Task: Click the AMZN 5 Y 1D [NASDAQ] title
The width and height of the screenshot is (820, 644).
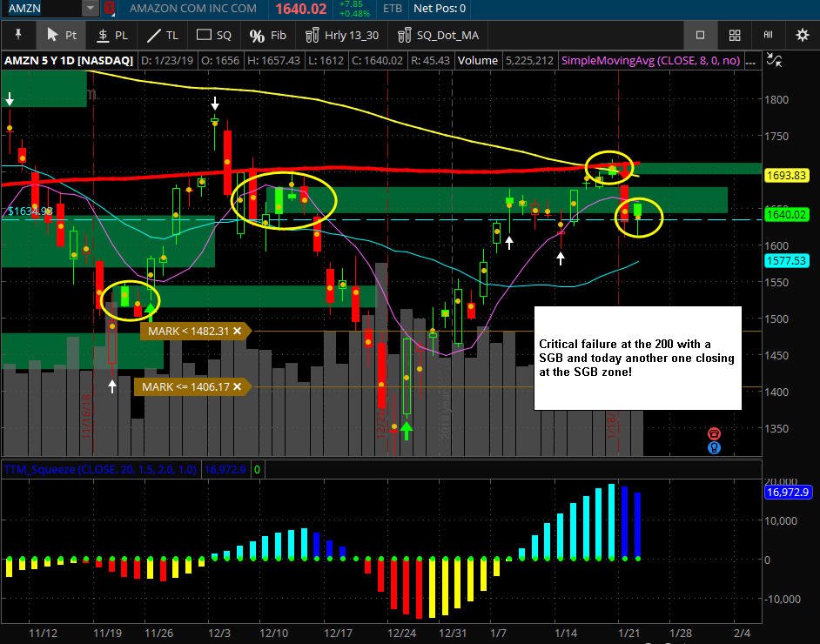Action: pos(69,61)
